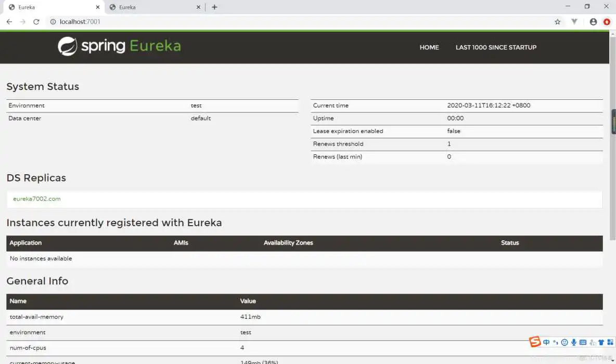The width and height of the screenshot is (616, 364).
Task: Open LAST 1000 SINCE STARTUP view
Action: pos(496,47)
